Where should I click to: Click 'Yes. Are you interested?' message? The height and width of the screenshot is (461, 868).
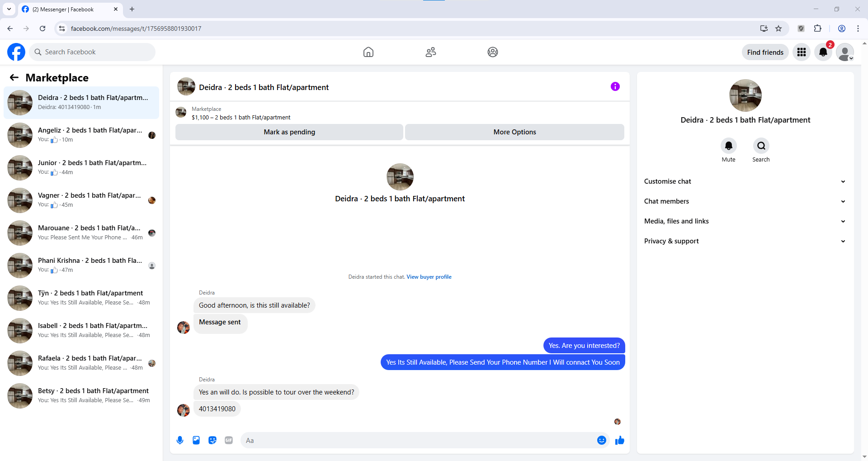pyautogui.click(x=584, y=346)
